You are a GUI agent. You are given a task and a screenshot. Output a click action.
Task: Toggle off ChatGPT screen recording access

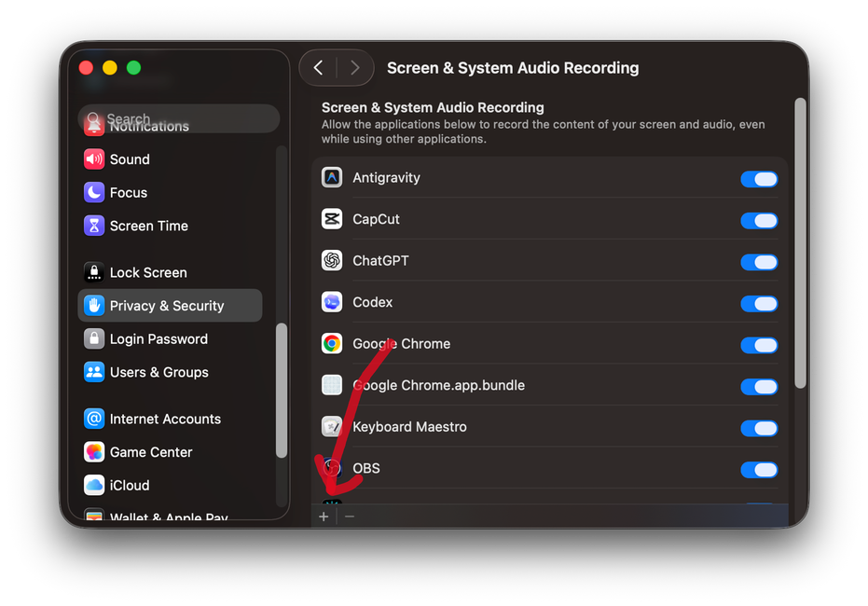pos(759,260)
